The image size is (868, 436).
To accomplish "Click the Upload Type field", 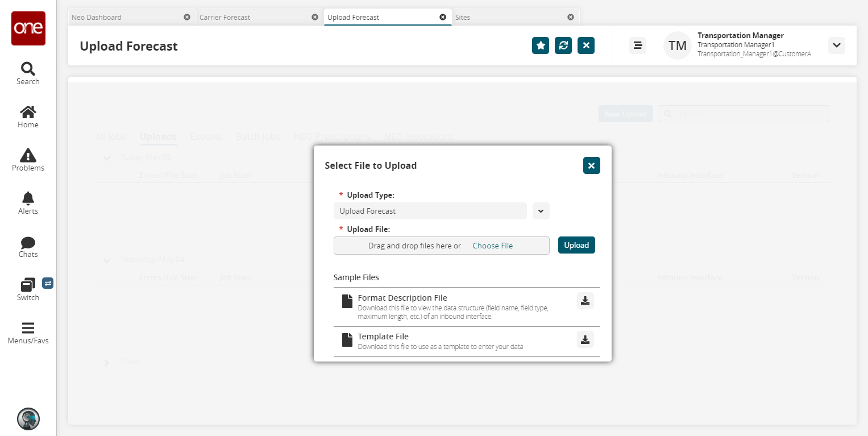I will 430,211.
